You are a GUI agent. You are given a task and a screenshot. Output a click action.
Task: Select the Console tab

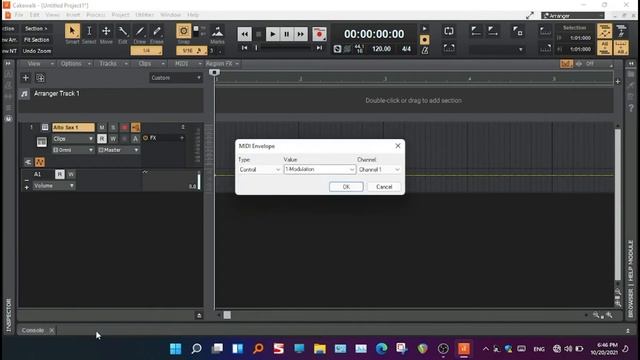32,330
